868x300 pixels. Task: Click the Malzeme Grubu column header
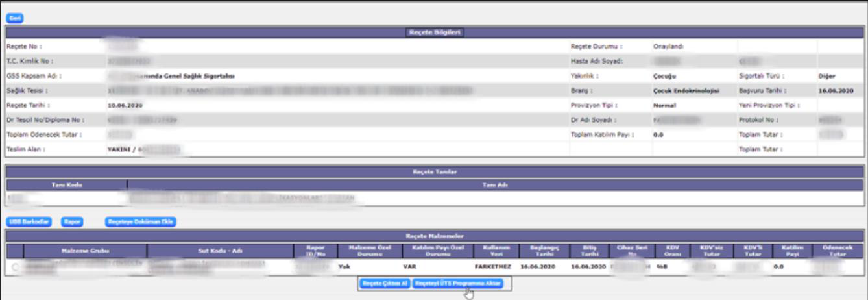tap(85, 251)
